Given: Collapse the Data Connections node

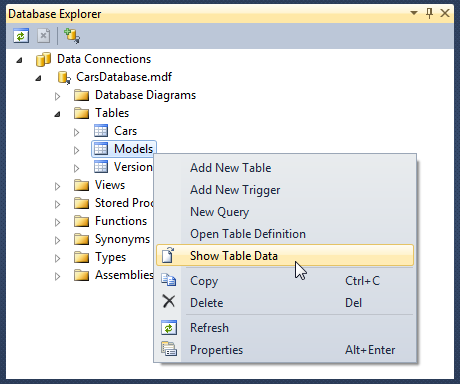Looking at the screenshot, I should click(19, 60).
